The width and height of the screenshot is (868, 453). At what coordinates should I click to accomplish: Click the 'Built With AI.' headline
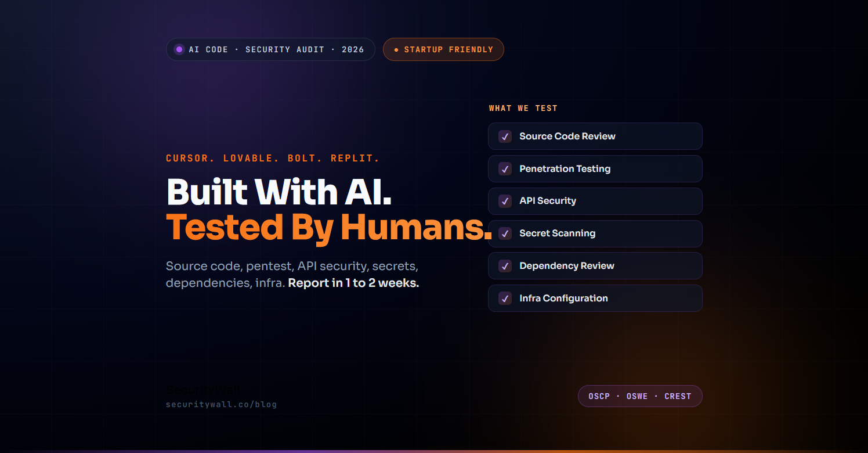[x=279, y=192]
